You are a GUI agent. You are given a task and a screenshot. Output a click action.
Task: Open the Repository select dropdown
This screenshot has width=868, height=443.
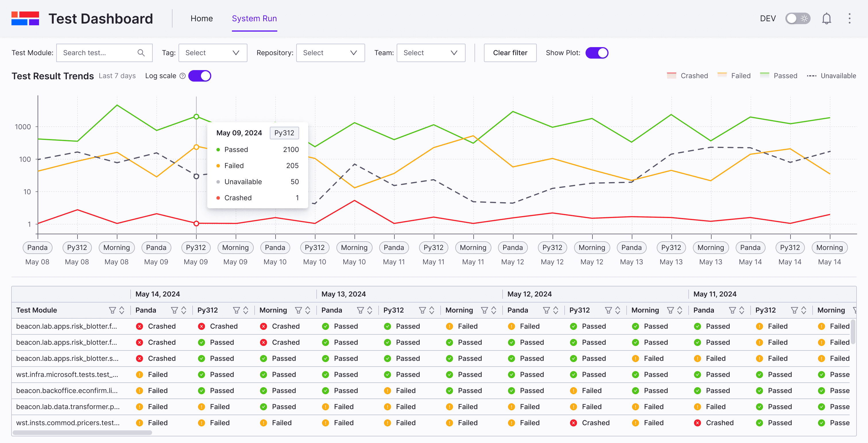(330, 53)
